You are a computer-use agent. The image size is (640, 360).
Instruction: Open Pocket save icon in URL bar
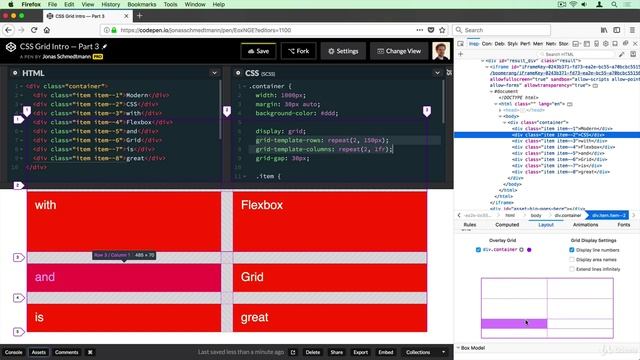point(431,30)
